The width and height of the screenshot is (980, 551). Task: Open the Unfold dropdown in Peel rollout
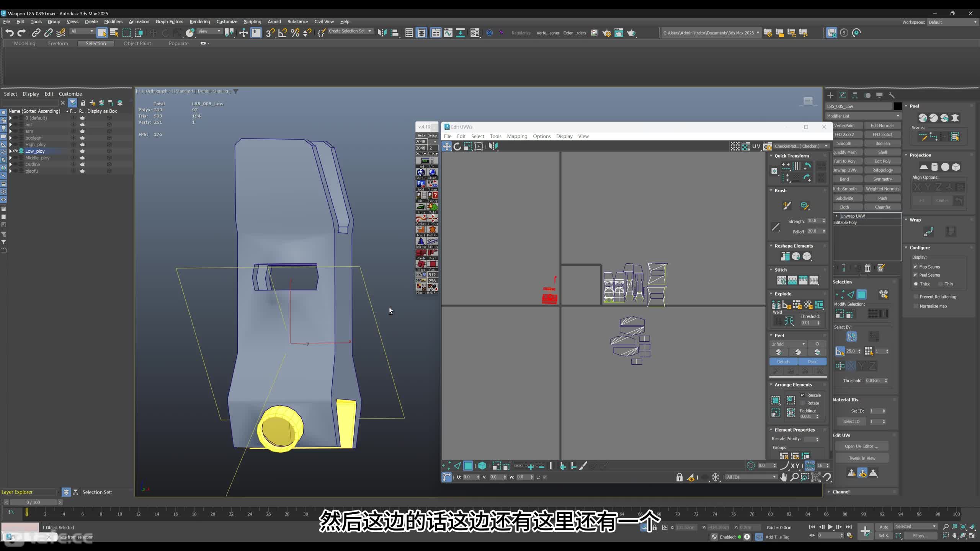pos(788,344)
